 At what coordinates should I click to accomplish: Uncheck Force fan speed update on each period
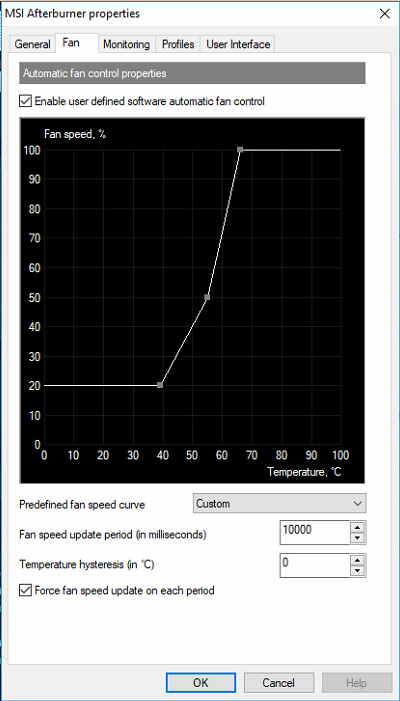tap(25, 591)
